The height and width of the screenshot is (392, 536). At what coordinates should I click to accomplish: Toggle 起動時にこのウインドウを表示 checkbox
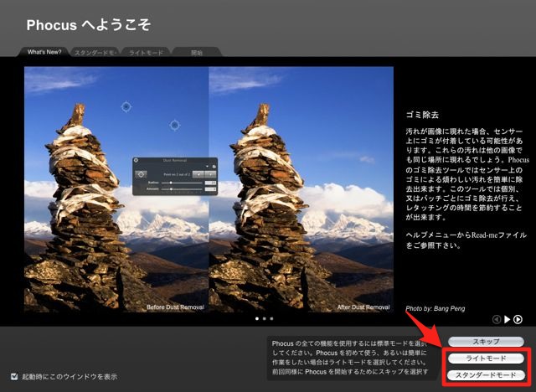pos(14,376)
